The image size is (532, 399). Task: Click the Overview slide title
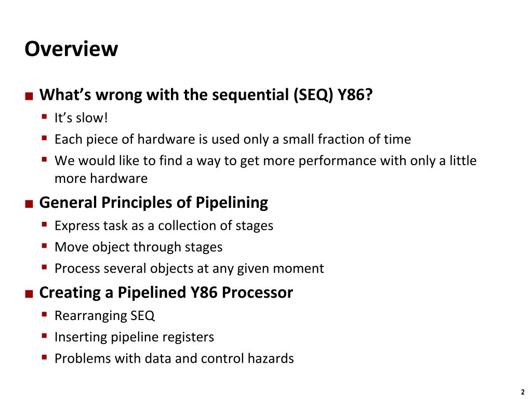71,49
